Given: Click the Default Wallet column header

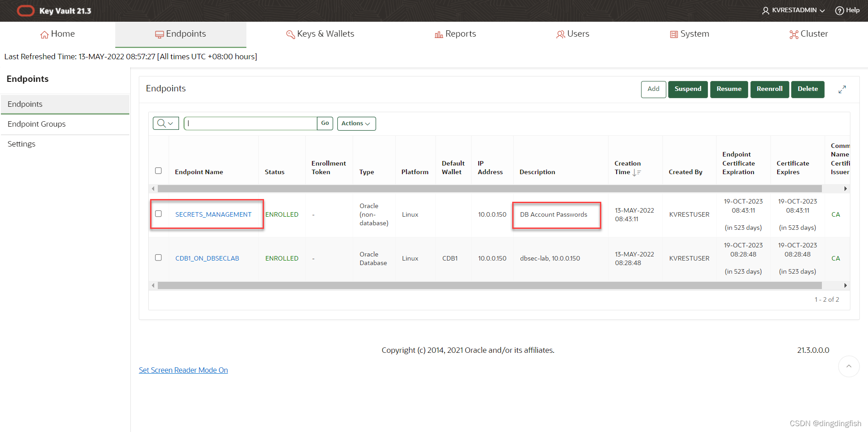Looking at the screenshot, I should (x=453, y=167).
